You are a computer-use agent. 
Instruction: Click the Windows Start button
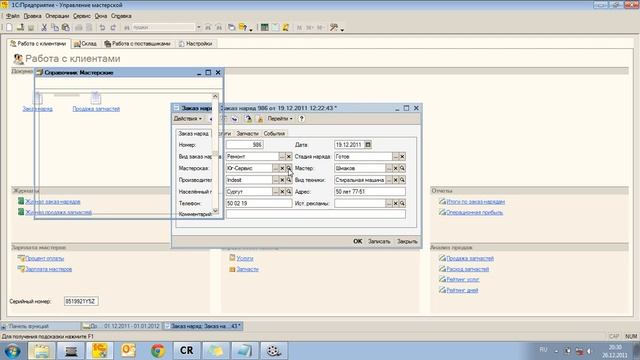pos(12,351)
